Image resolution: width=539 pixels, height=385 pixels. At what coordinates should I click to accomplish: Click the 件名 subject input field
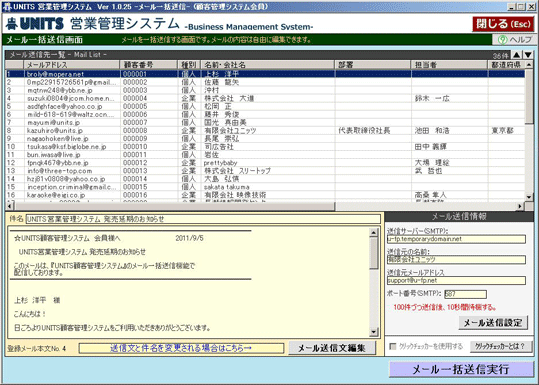coord(203,219)
